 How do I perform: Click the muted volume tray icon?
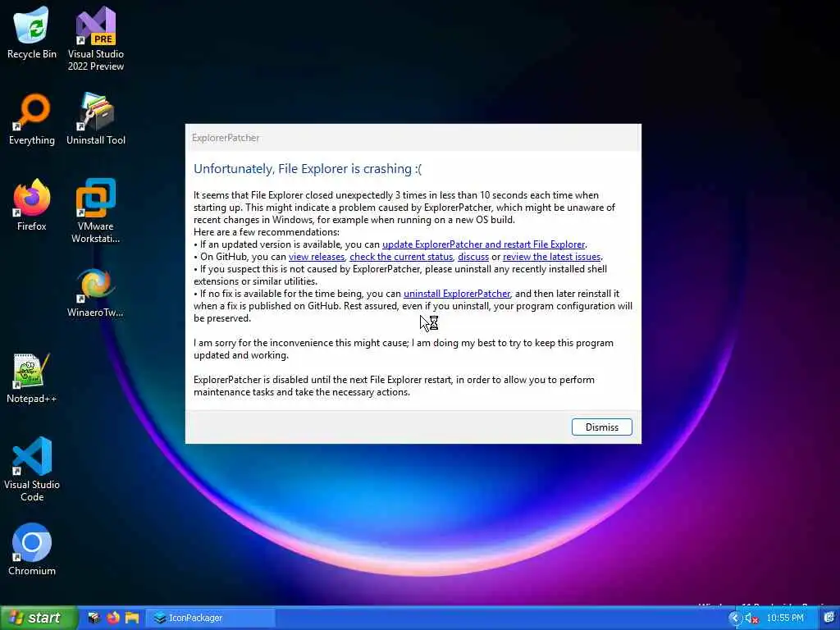(x=751, y=619)
